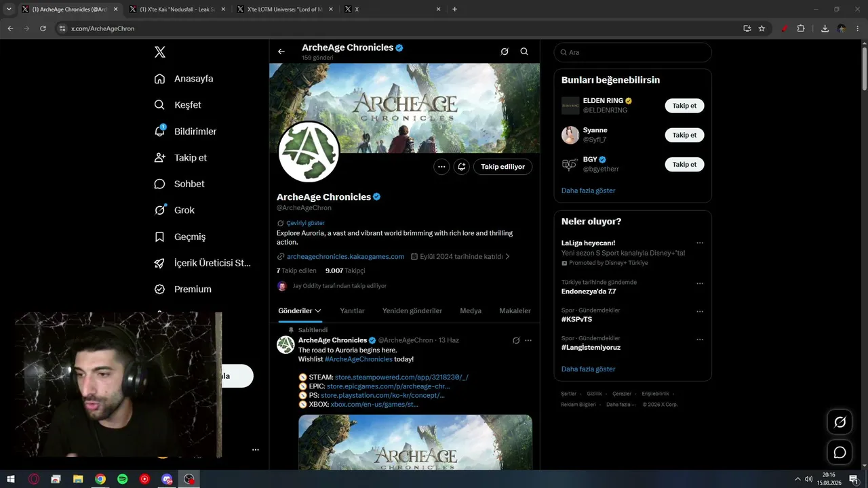Open Windows Start menu
The height and width of the screenshot is (488, 868).
11,479
